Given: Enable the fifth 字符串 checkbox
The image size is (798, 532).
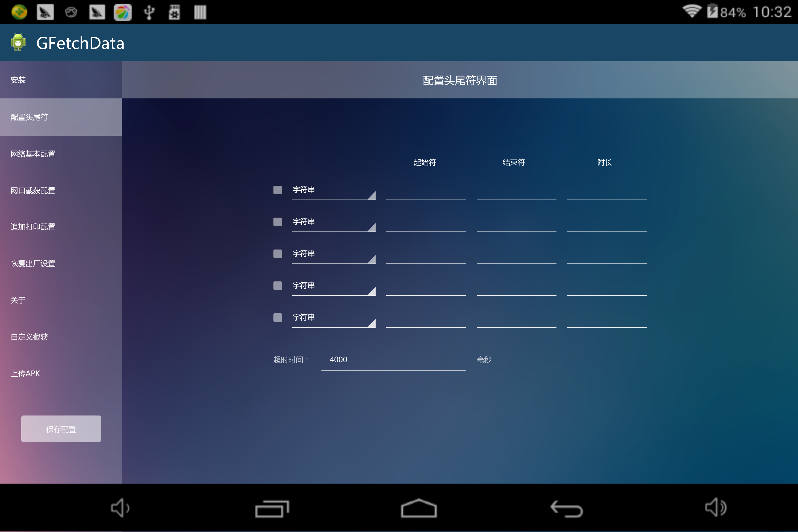Looking at the screenshot, I should point(277,317).
